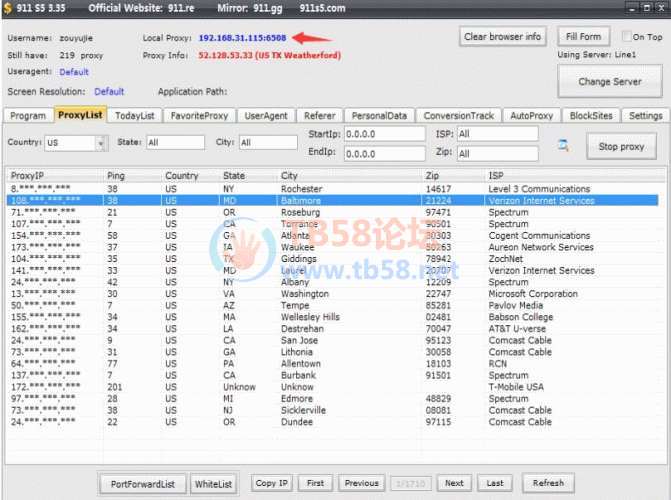Viewport: 671px width, 500px height.
Task: Select the ProxyList tab
Action: point(80,115)
